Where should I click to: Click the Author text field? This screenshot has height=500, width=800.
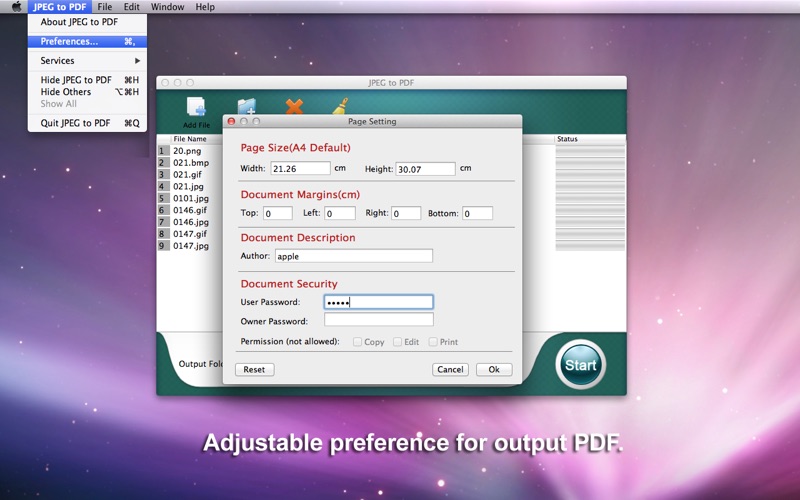click(354, 256)
